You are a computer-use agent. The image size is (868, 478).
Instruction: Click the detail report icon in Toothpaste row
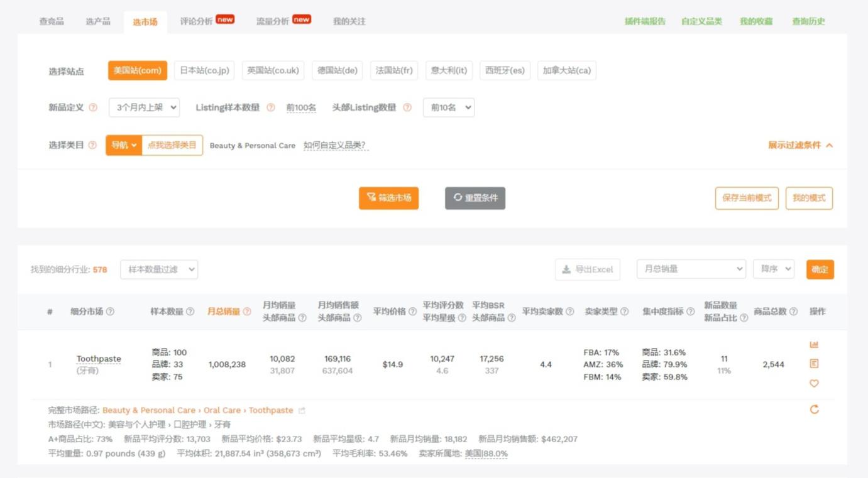pyautogui.click(x=814, y=363)
